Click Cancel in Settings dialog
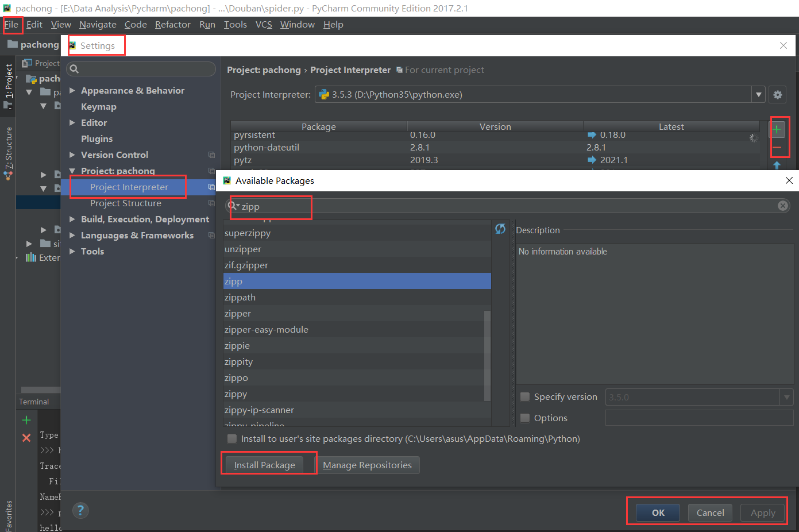799x532 pixels. [x=710, y=513]
